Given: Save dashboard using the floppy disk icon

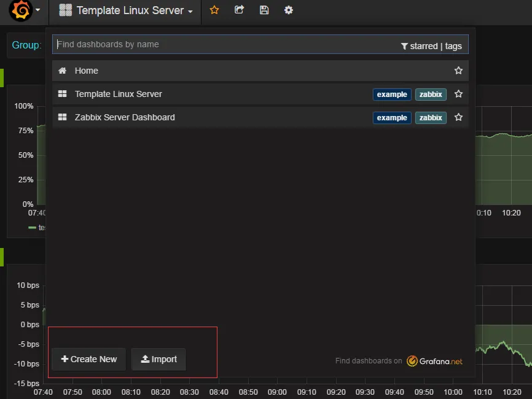Looking at the screenshot, I should click(x=264, y=10).
